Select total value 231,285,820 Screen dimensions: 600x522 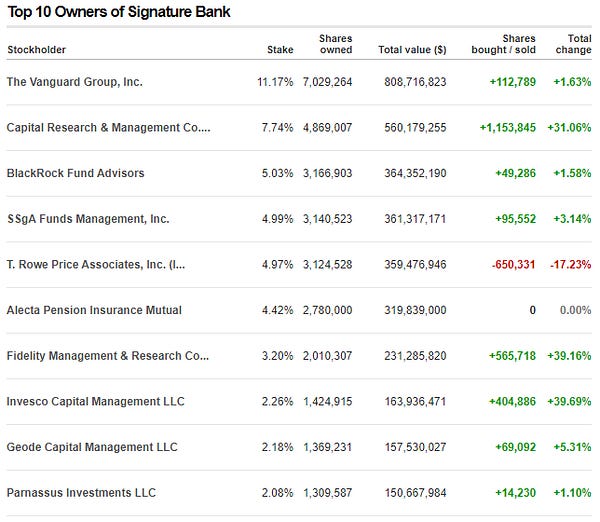(x=415, y=356)
